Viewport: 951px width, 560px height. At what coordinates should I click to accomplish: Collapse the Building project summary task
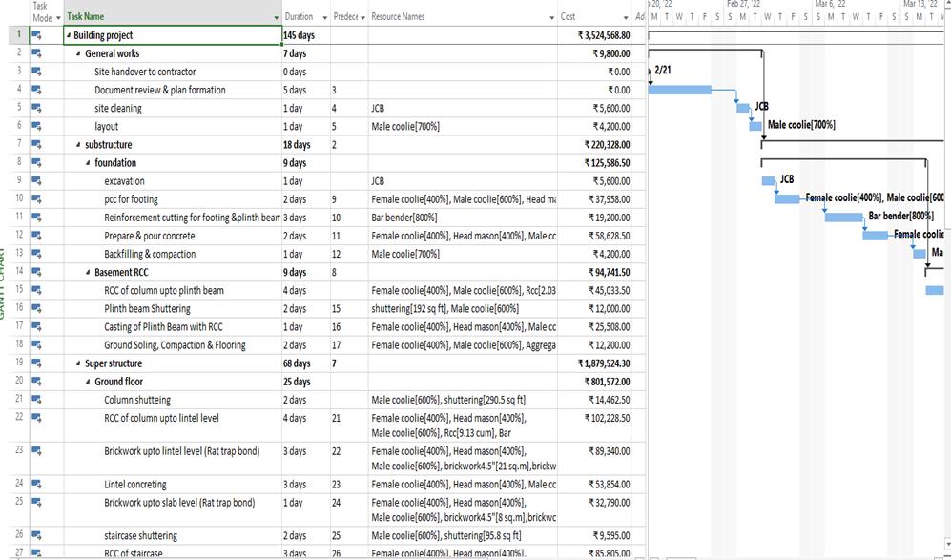[x=69, y=35]
